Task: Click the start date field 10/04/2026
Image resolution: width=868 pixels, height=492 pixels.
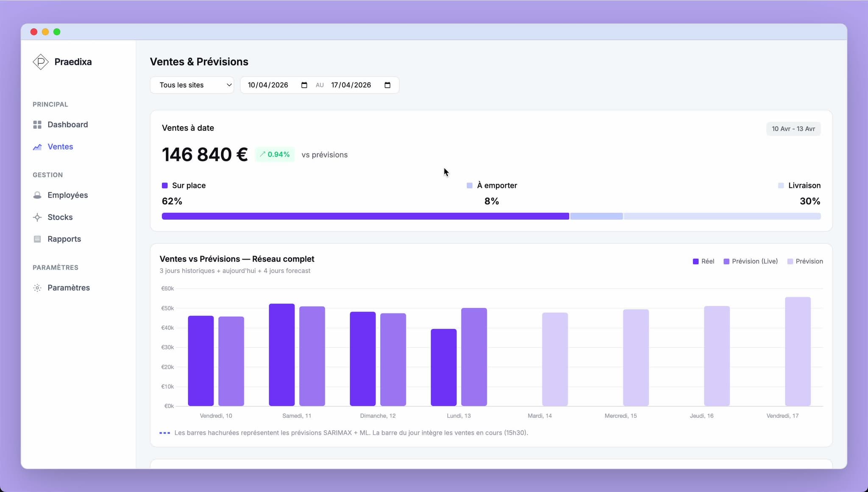Action: coord(268,85)
